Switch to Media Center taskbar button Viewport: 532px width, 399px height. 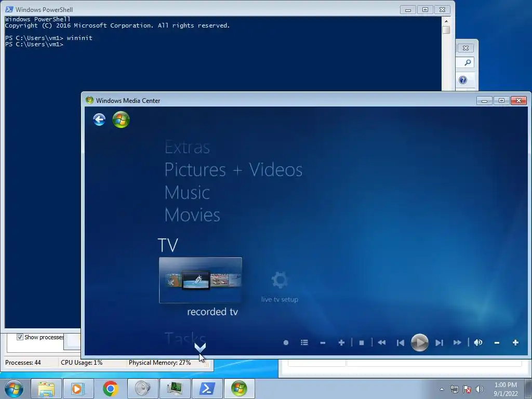click(x=239, y=389)
